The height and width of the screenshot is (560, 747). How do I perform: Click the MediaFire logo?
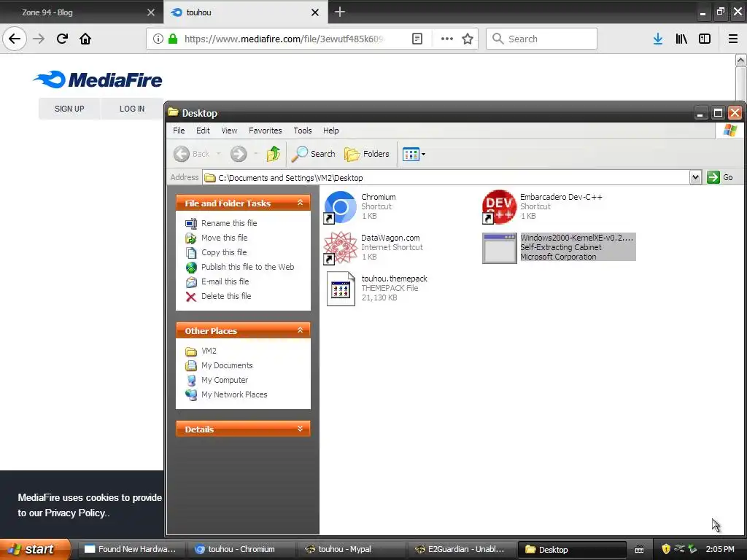tap(98, 79)
